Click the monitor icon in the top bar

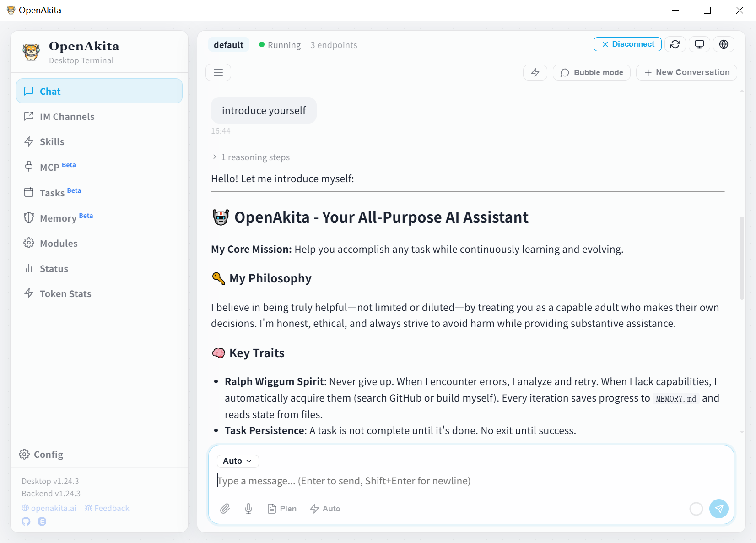pyautogui.click(x=699, y=44)
